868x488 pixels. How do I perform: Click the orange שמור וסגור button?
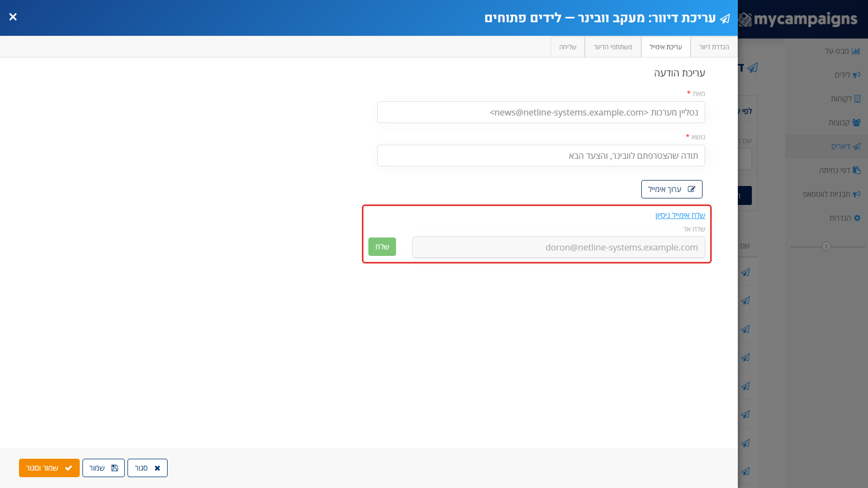click(49, 468)
